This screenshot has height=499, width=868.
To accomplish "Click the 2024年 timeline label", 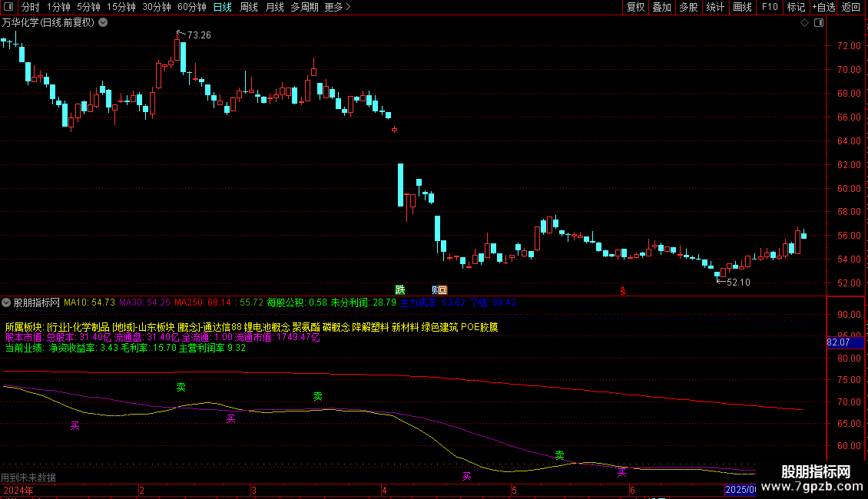I will point(18,490).
